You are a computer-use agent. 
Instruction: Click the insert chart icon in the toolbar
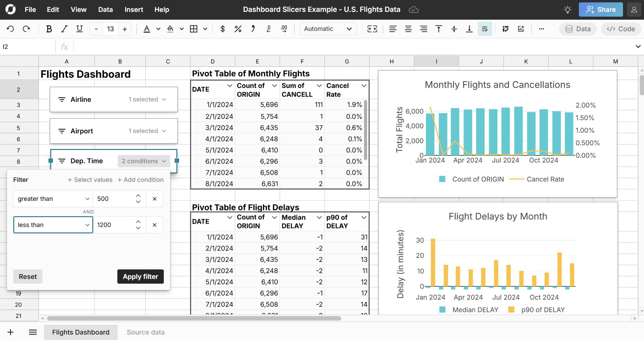(x=521, y=29)
